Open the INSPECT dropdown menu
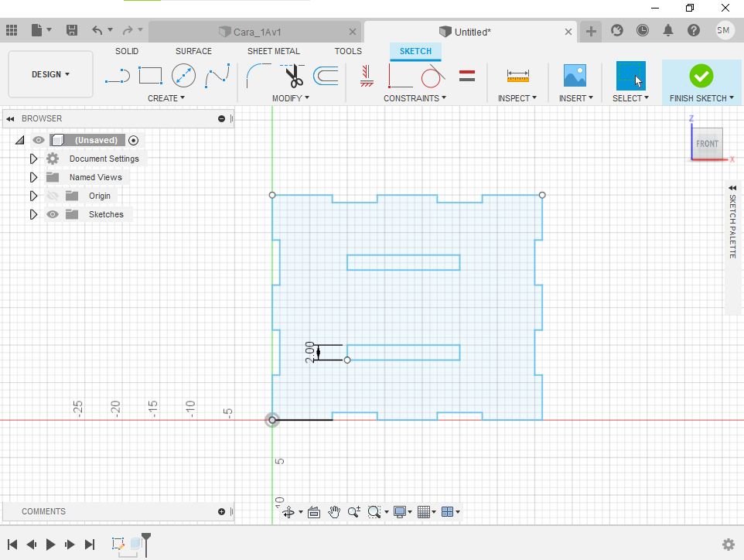This screenshot has width=744, height=560. (517, 98)
